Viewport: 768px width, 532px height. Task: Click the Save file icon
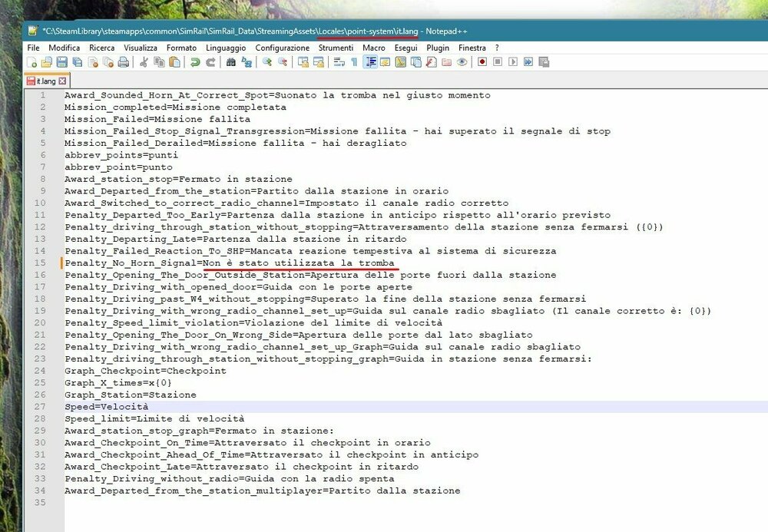pyautogui.click(x=61, y=62)
